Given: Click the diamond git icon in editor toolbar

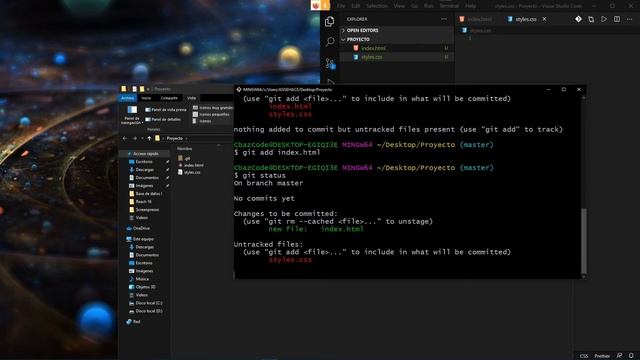Looking at the screenshot, I should [578, 19].
